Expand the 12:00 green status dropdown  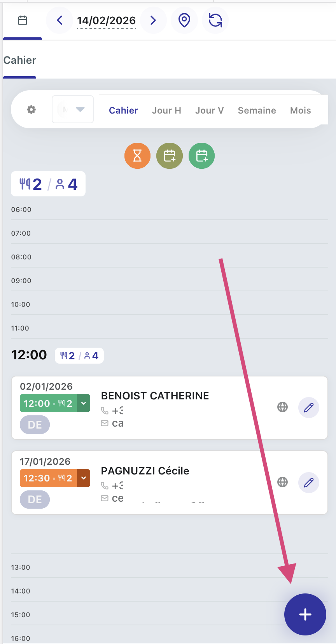(x=84, y=403)
